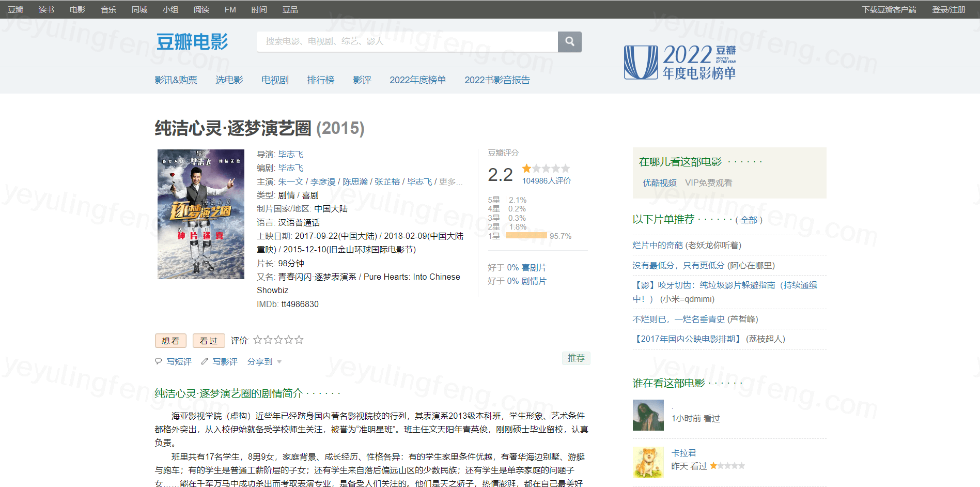Image resolution: width=980 pixels, height=487 pixels.
Task: Click 剧情片 genre ranking link
Action: [534, 281]
